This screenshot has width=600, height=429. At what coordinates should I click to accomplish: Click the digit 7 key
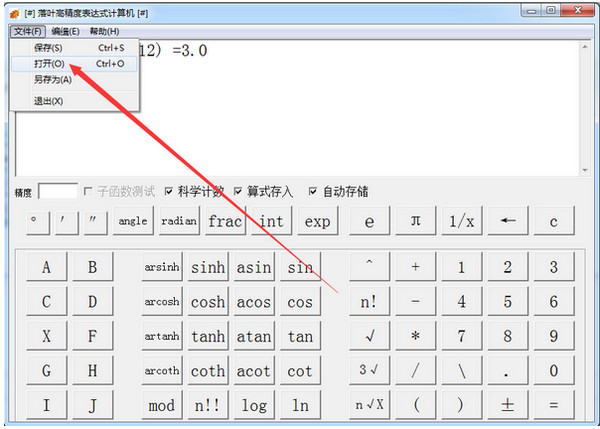(x=461, y=336)
